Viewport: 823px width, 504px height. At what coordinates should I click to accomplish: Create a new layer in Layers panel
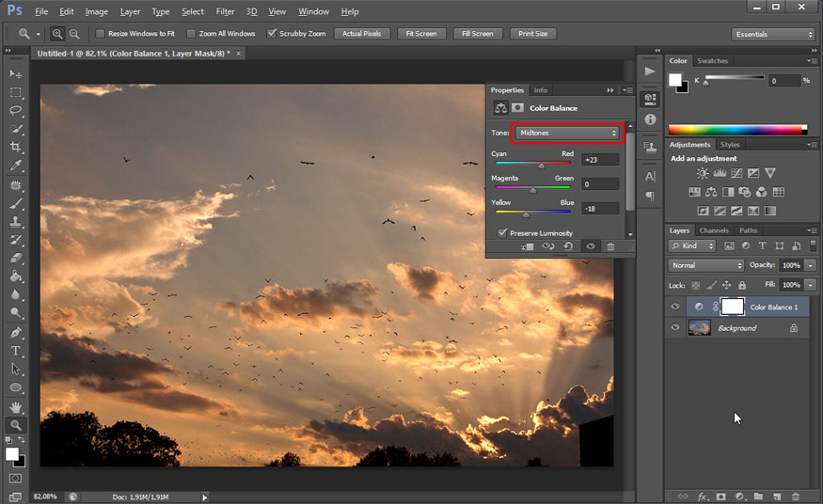coord(777,496)
